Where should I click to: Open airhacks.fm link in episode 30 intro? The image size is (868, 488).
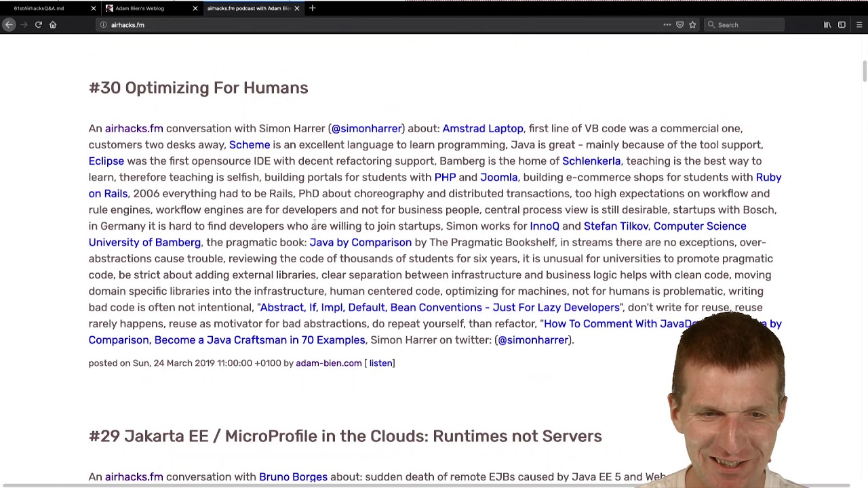(x=134, y=128)
